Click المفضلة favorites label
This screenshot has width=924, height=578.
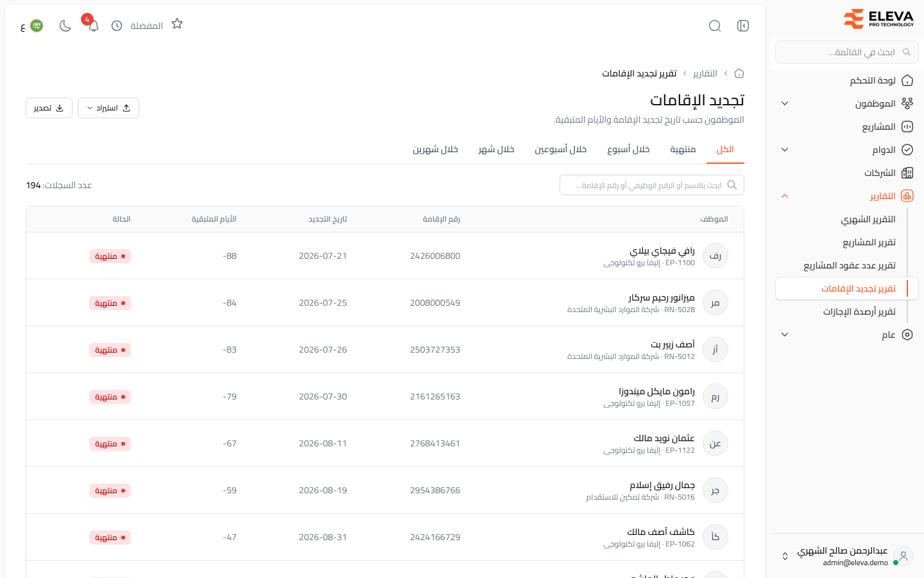[147, 26]
